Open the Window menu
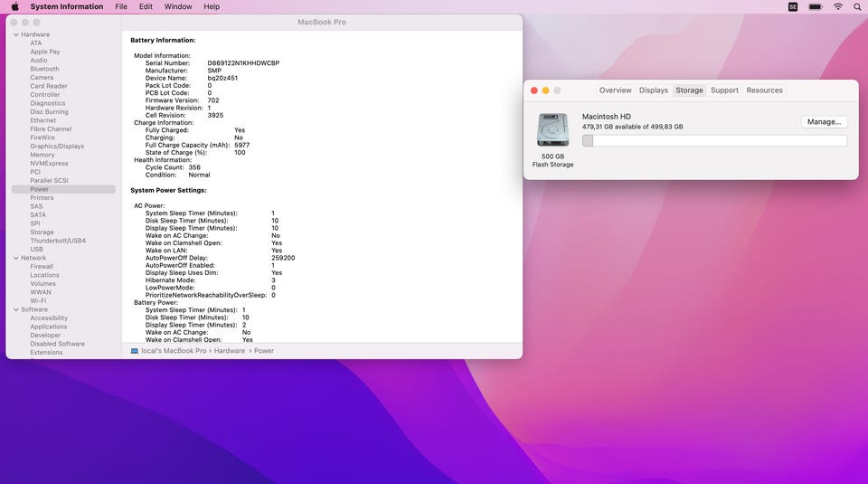Screen dimensions: 868x484 coord(178,6)
